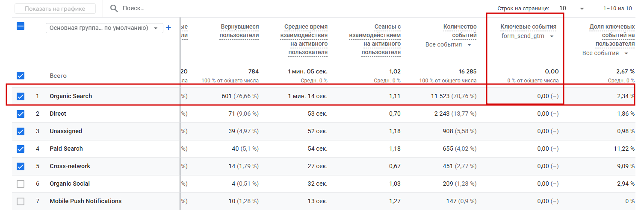The height and width of the screenshot is (210, 644).
Task: Sort by Среднее время взаимодействия column header
Action: coord(304,40)
